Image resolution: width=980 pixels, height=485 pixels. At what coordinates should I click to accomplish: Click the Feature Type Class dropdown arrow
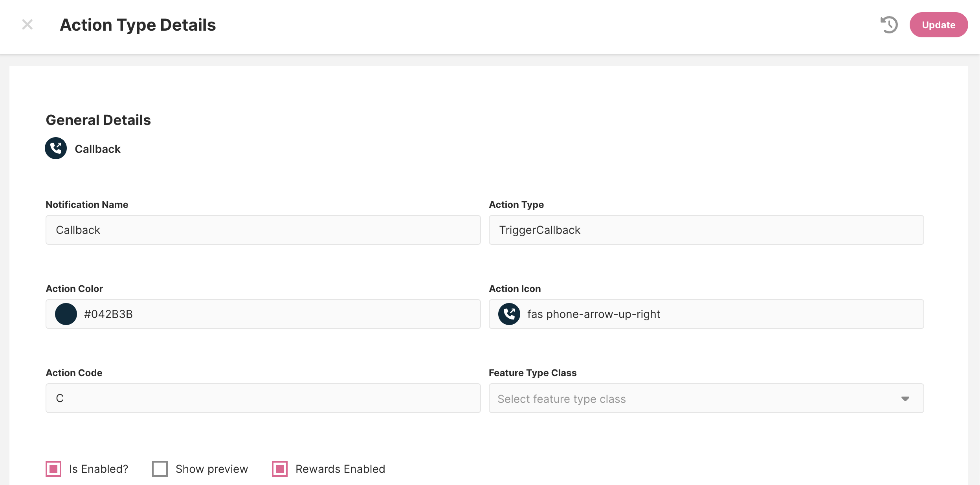point(905,399)
